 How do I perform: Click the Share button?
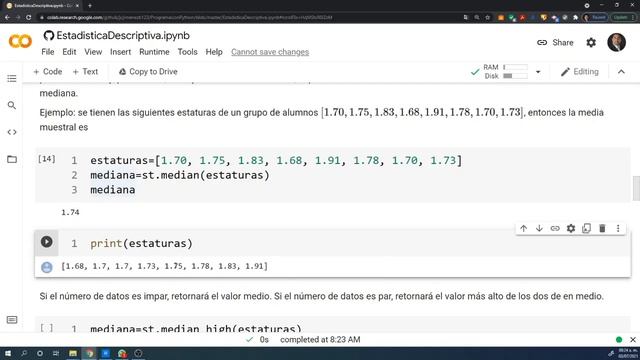[x=555, y=42]
